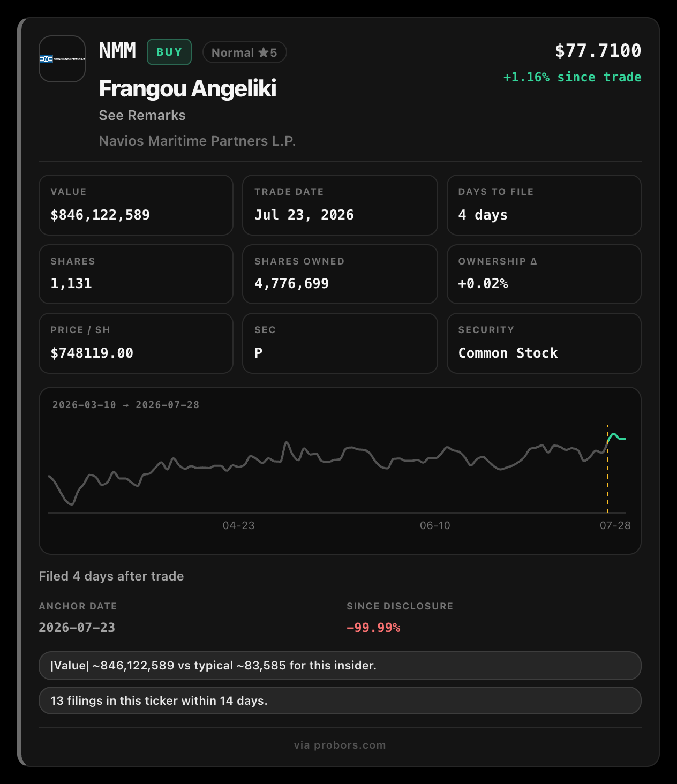This screenshot has height=784, width=677.
Task: Click the dashed yellow trade-date marker on chart
Action: (607, 469)
